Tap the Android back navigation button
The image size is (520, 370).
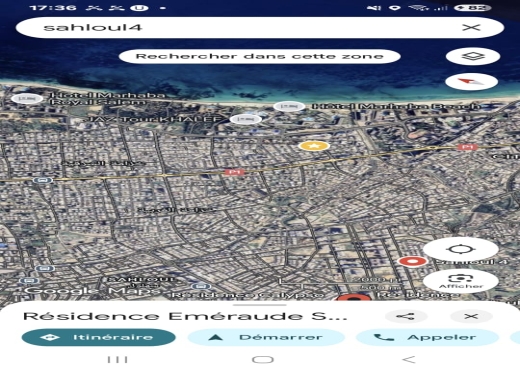[409, 359]
